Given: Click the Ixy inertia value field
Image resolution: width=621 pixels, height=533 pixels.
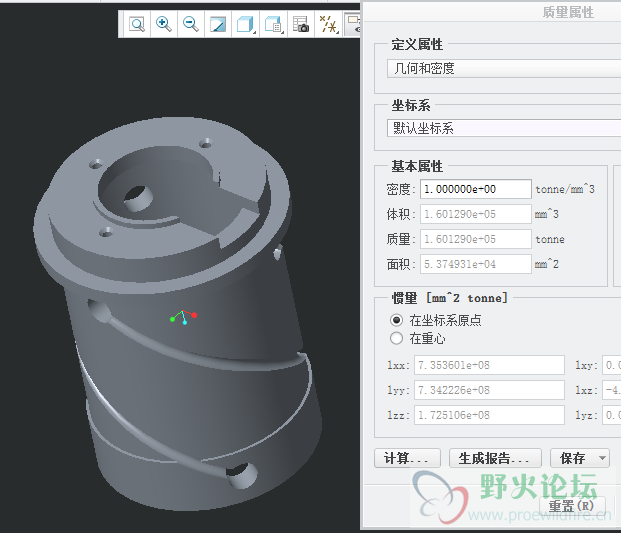Looking at the screenshot, I should [x=611, y=365].
